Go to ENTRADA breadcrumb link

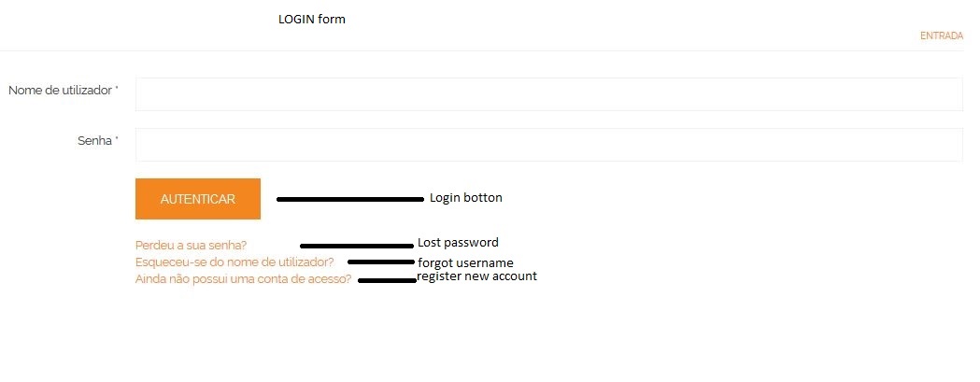coord(942,36)
